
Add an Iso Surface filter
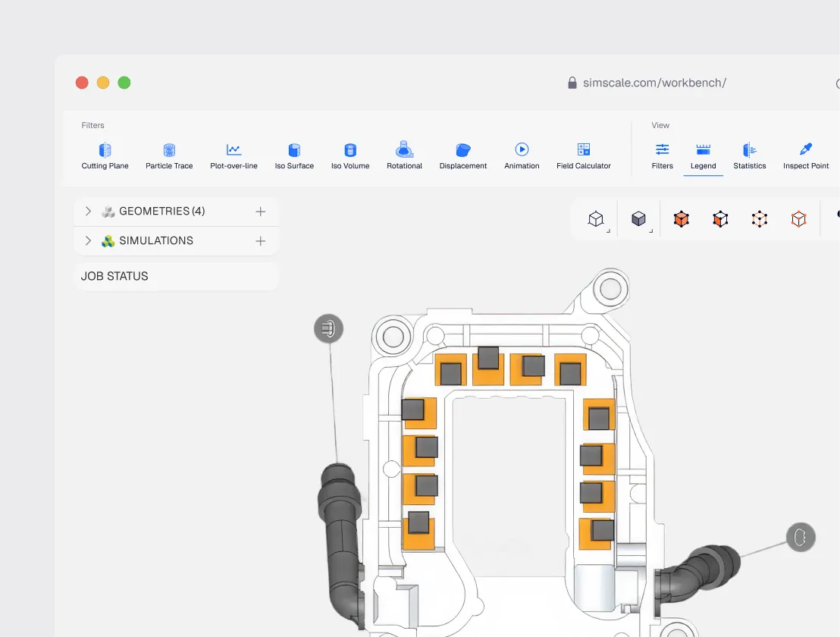294,156
